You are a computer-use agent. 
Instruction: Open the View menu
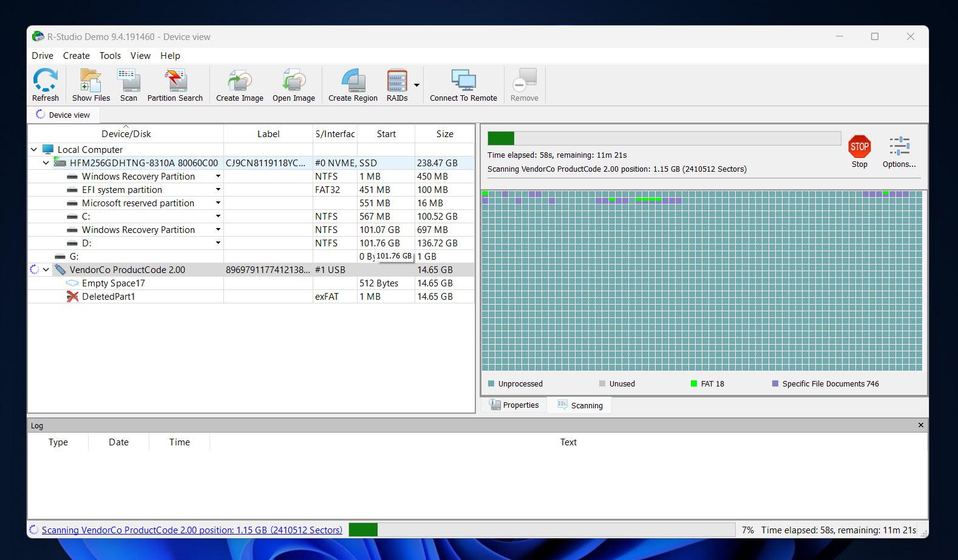[x=140, y=55]
